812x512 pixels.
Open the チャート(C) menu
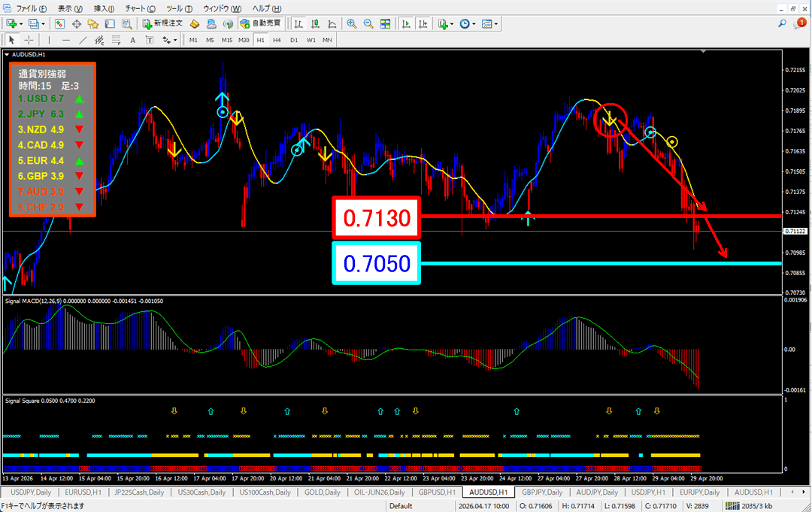tap(141, 8)
